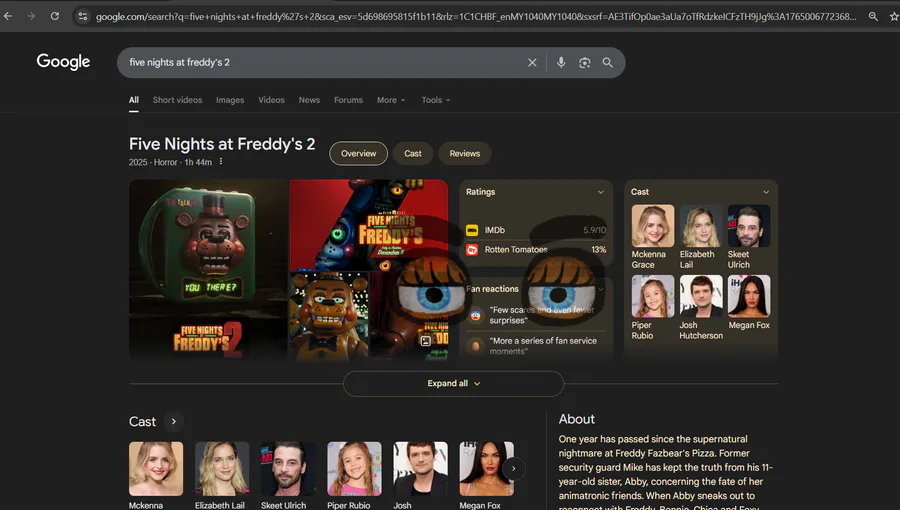Open Elizabeth Lail photo in bottom Cast row

(222, 469)
